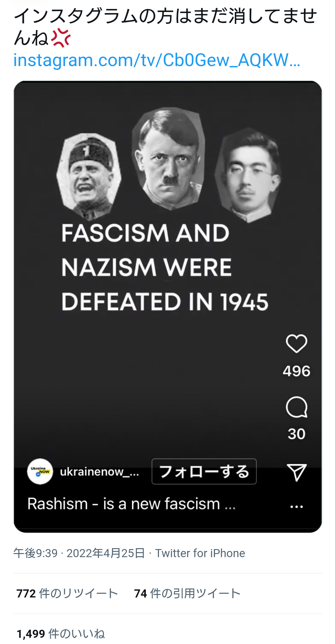Tap the "FASCISM AND NAZISM WERE DEFEATED" text in the image
335x644 pixels.
[x=165, y=267]
